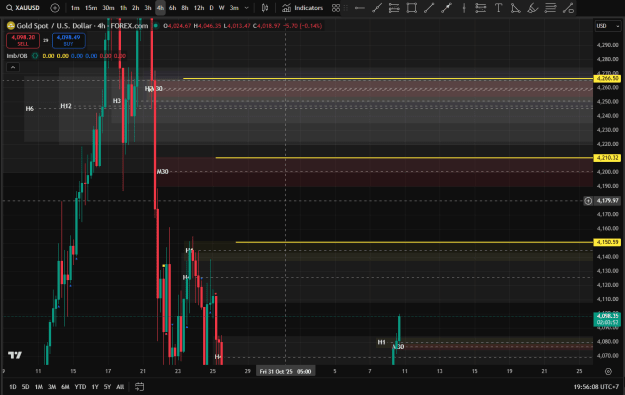The height and width of the screenshot is (395, 625).
Task: Click the plus icon beside 4,179.97
Action: point(588,201)
